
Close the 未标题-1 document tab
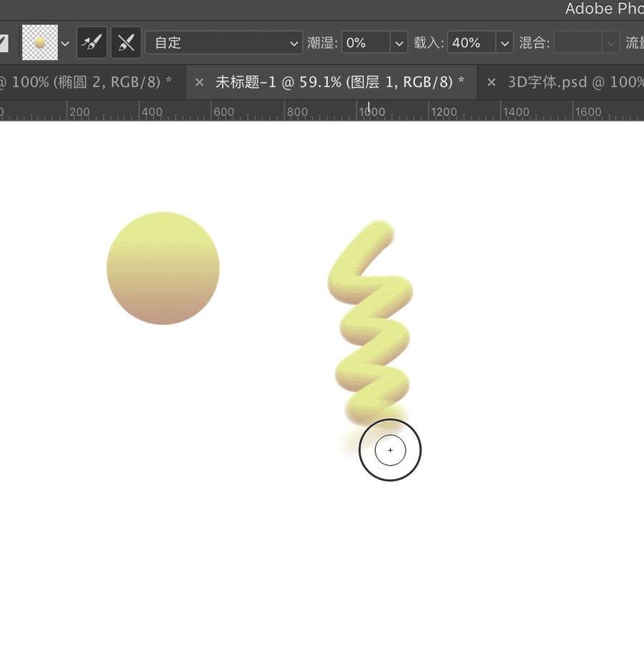199,82
